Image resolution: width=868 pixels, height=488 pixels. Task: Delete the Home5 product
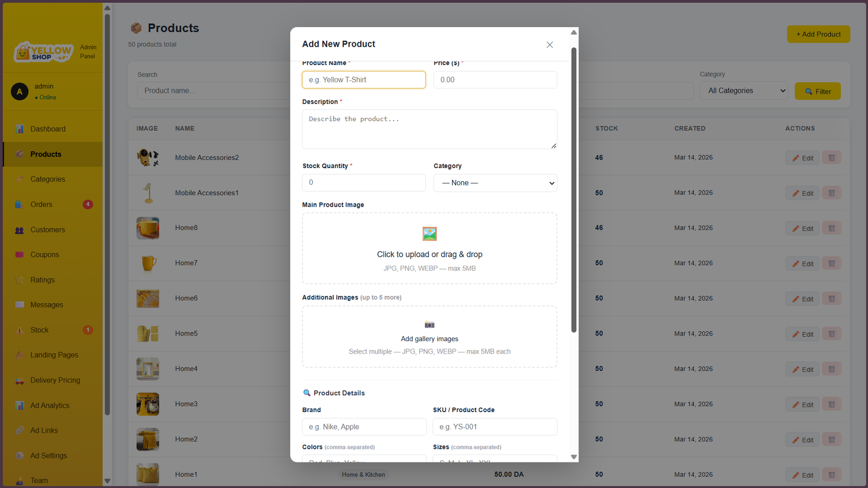point(832,334)
